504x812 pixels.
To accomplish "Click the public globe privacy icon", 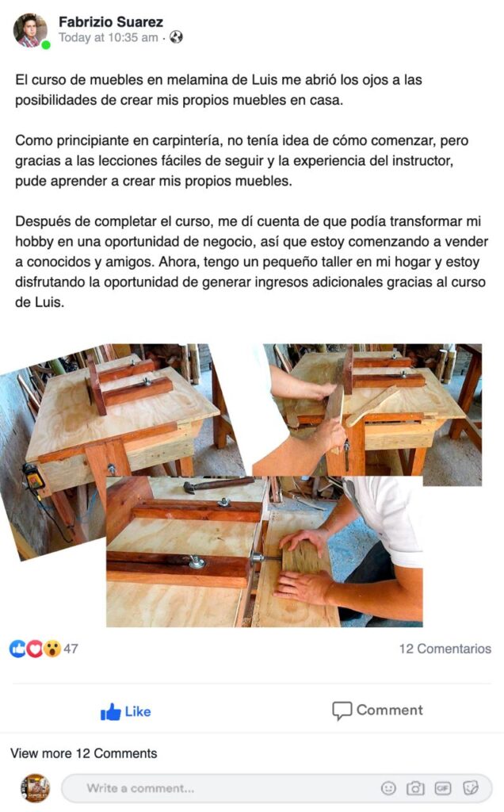I will pyautogui.click(x=177, y=37).
